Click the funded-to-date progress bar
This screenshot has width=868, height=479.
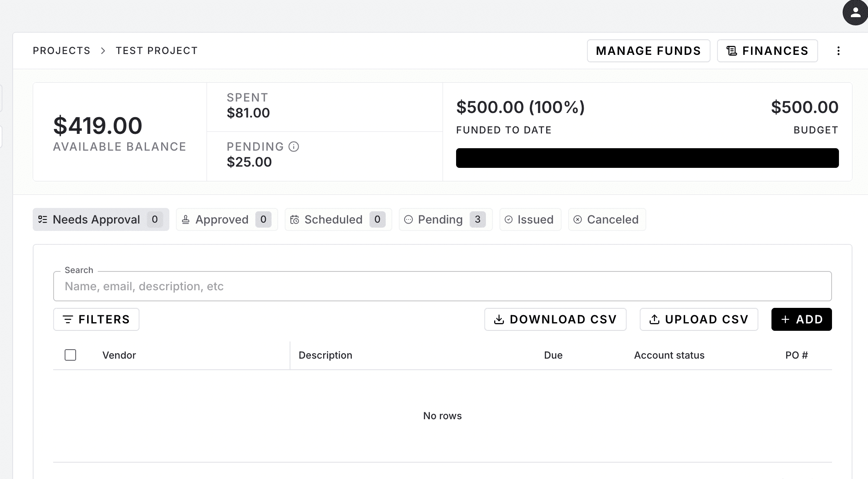[648, 158]
